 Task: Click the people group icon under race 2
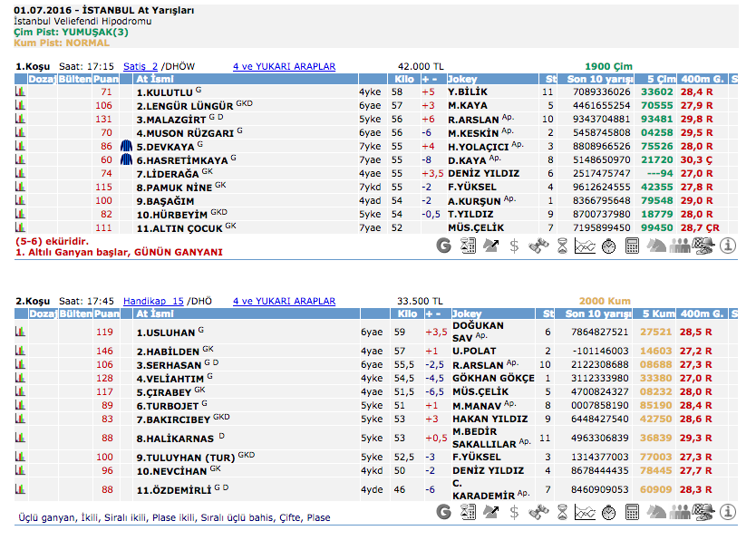[x=680, y=512]
